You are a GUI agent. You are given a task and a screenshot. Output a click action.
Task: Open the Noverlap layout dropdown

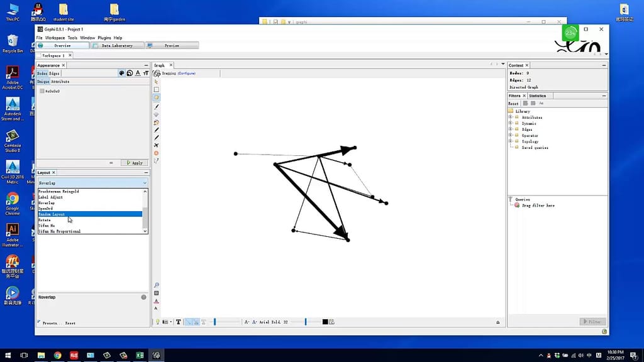92,183
